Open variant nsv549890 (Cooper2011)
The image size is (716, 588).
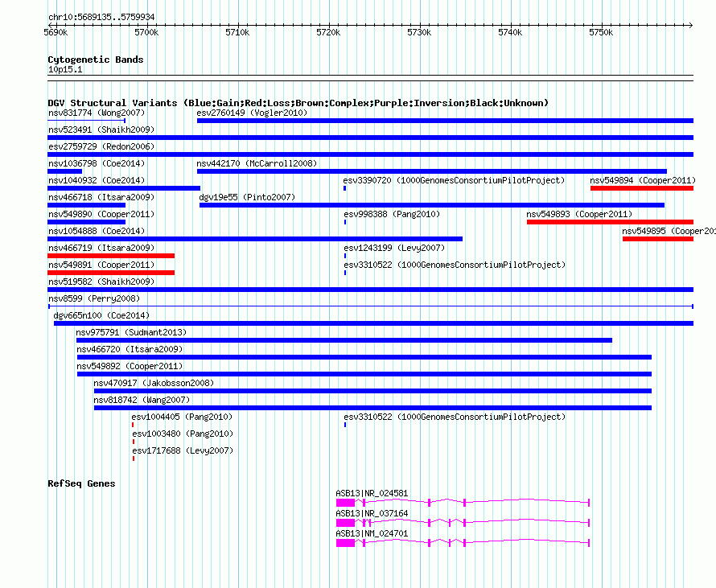pos(101,214)
